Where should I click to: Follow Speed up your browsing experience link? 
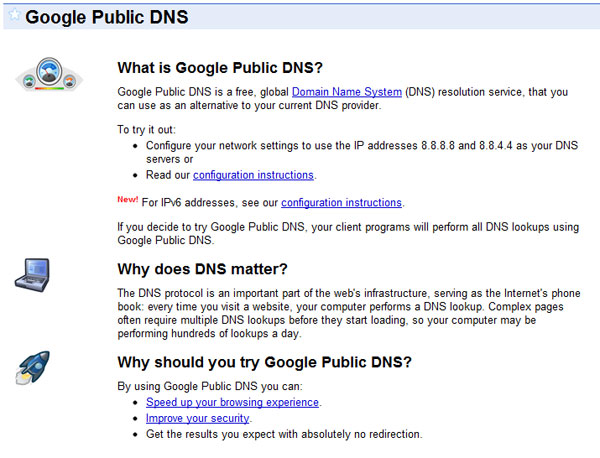click(232, 402)
